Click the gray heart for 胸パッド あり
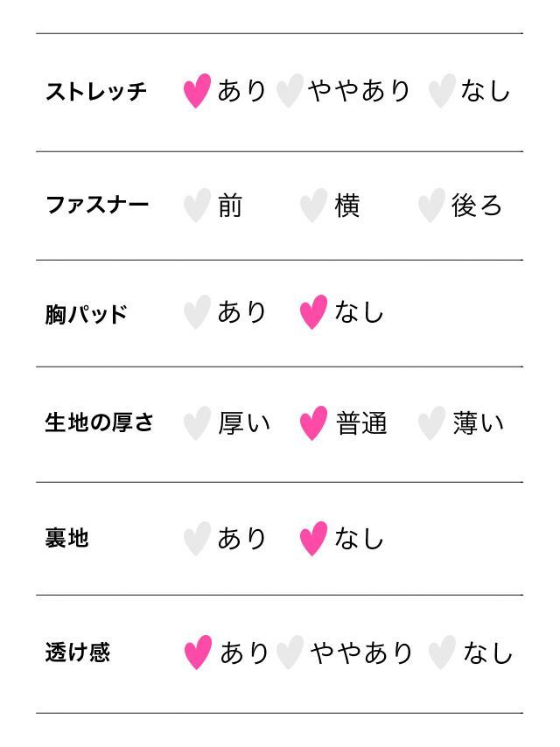The width and height of the screenshot is (560, 747). point(197,312)
